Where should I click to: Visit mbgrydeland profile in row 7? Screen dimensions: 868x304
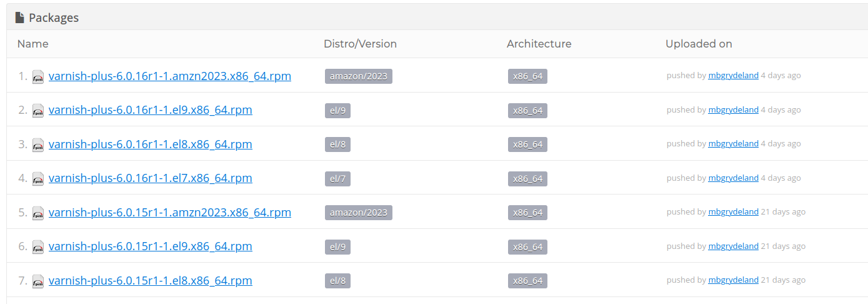point(733,280)
